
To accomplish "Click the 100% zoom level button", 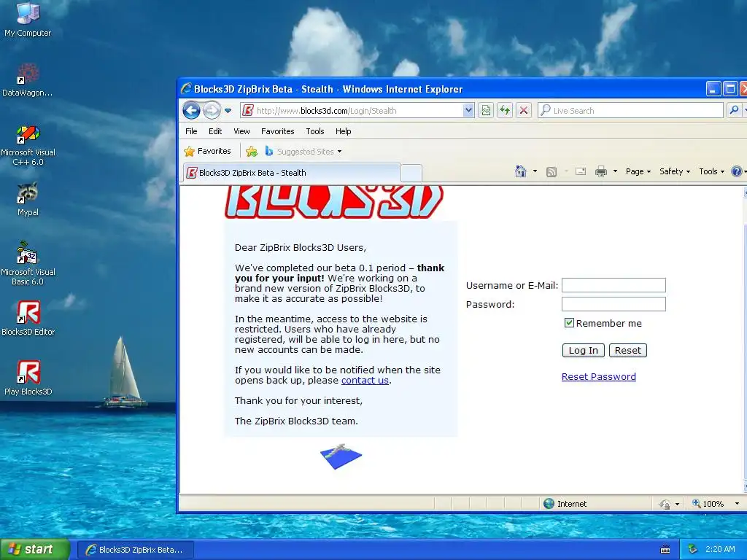I will point(708,504).
